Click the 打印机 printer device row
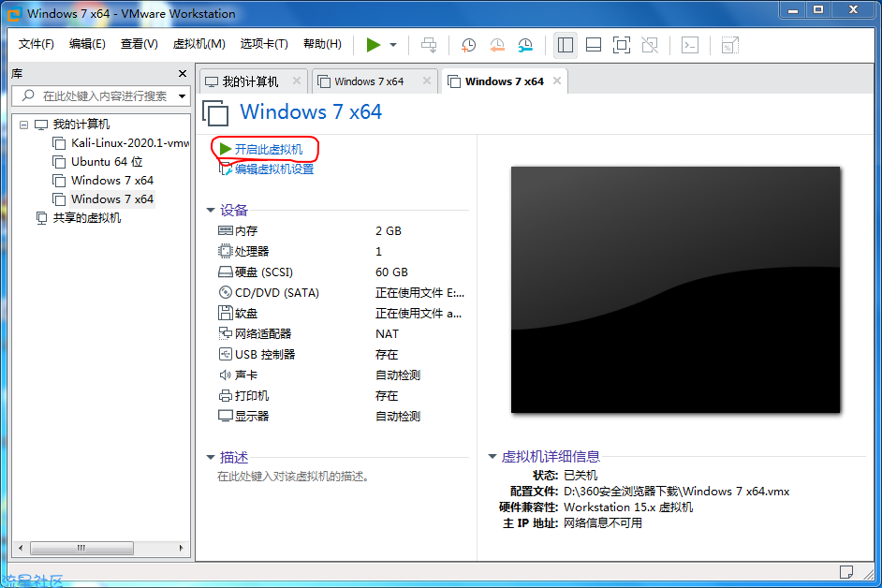Screen dimensions: 882x588 [341, 396]
